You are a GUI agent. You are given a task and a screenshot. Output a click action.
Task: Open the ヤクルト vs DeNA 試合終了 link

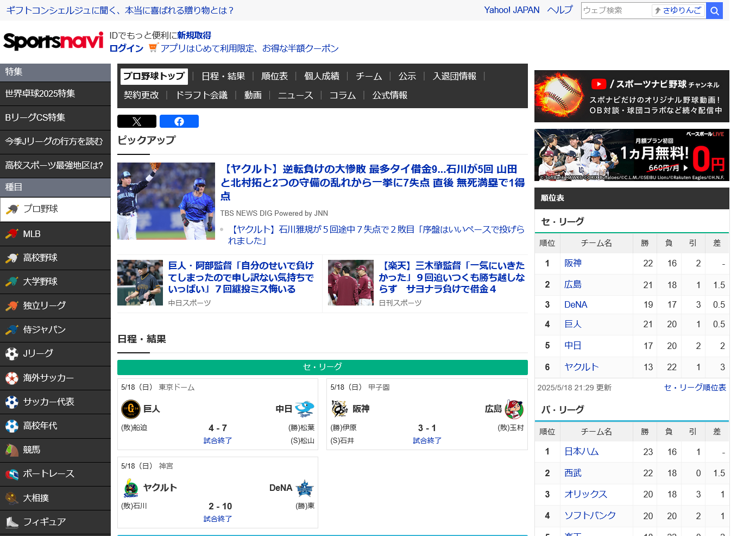[218, 519]
